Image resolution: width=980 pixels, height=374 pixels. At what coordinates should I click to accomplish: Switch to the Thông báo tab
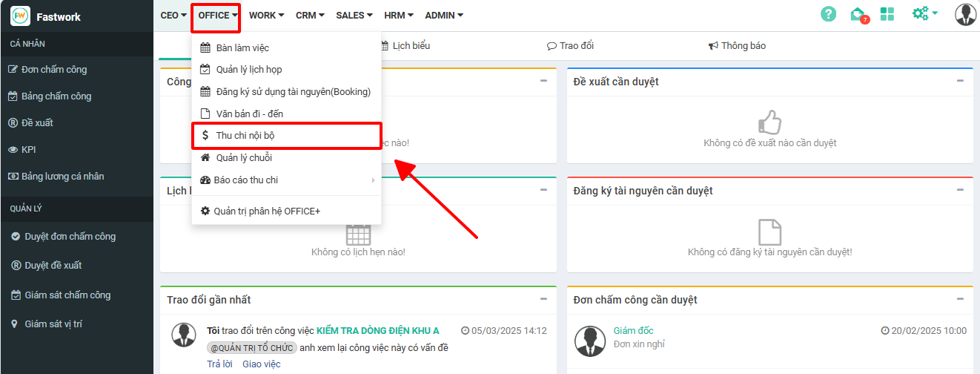[x=737, y=46]
